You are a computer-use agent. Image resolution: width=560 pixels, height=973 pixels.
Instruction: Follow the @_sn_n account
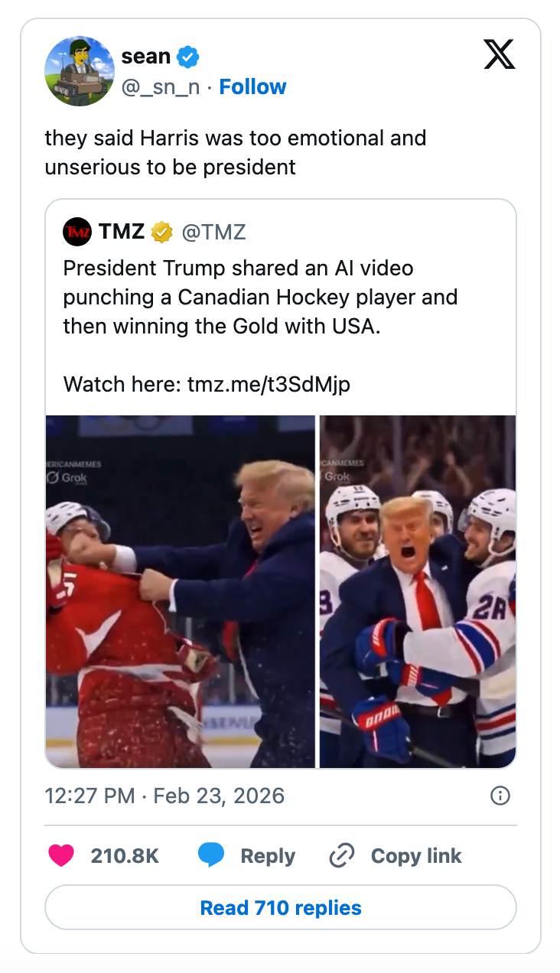coord(252,87)
